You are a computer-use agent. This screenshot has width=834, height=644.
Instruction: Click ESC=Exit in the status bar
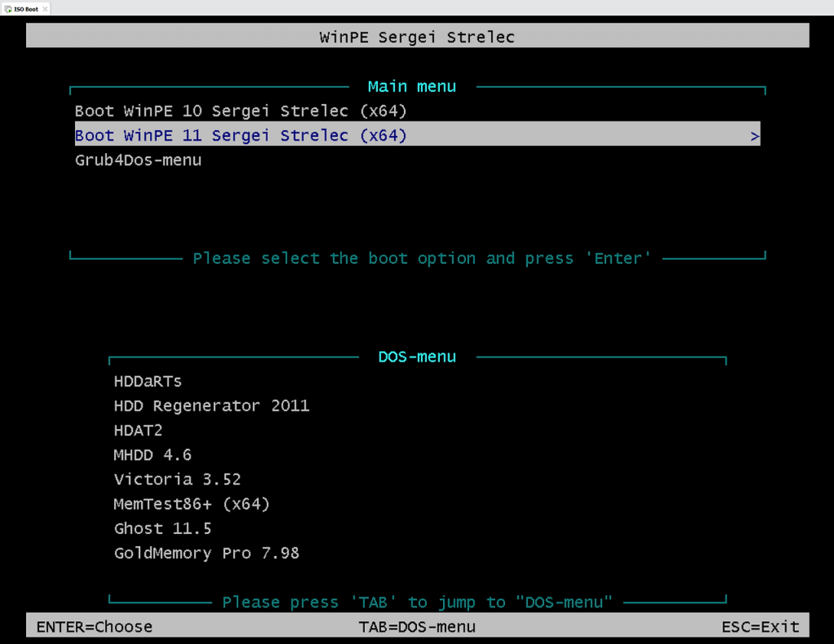click(761, 627)
